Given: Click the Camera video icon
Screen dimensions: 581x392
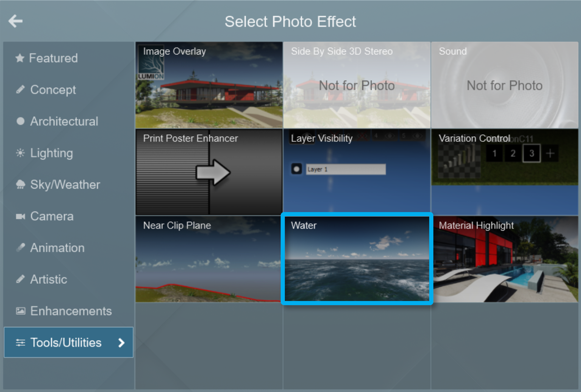Looking at the screenshot, I should coord(20,216).
